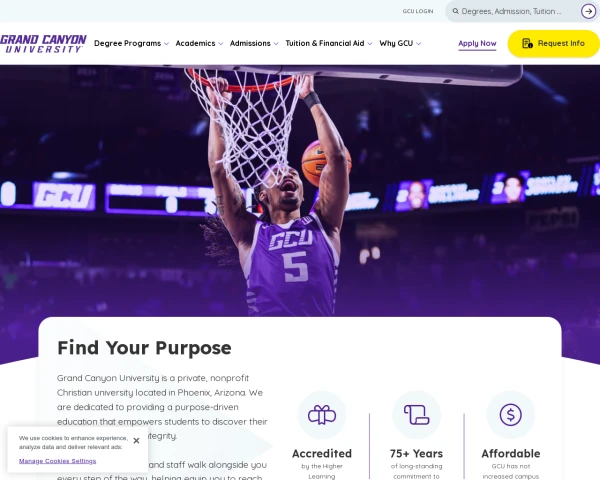Screen dimensions: 600x480
Task: Click the yellow Request Info button
Action: pyautogui.click(x=554, y=44)
